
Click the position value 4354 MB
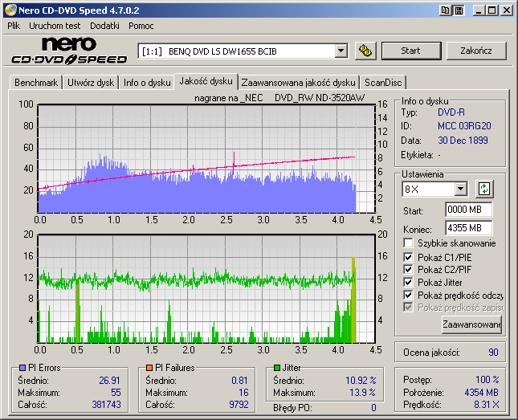click(481, 392)
